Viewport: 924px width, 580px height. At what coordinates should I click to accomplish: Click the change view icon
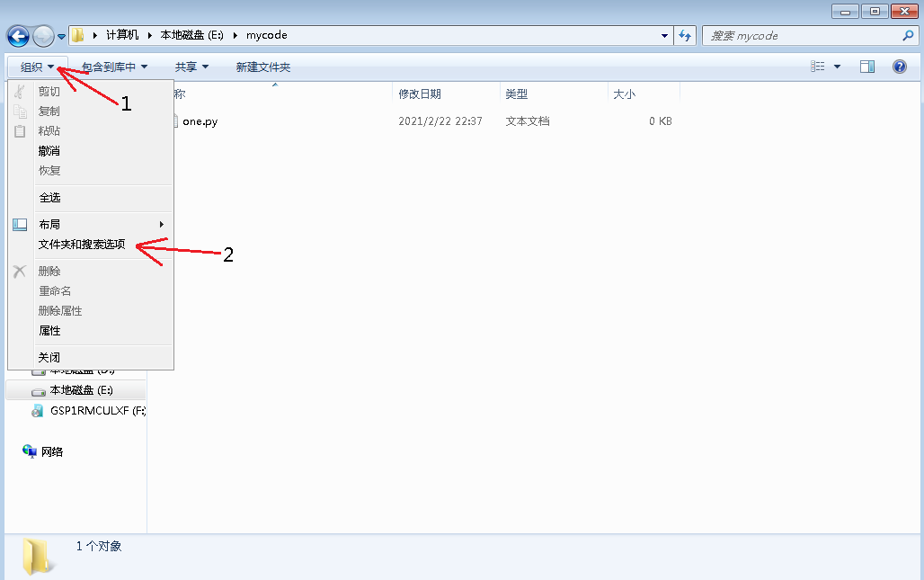(817, 67)
